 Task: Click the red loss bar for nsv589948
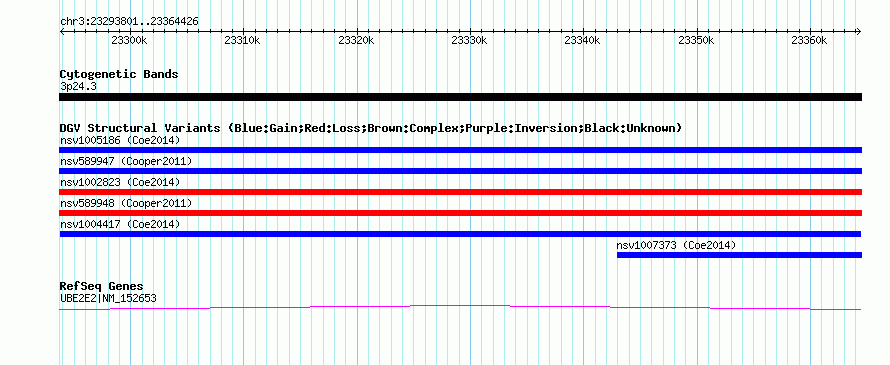460,213
